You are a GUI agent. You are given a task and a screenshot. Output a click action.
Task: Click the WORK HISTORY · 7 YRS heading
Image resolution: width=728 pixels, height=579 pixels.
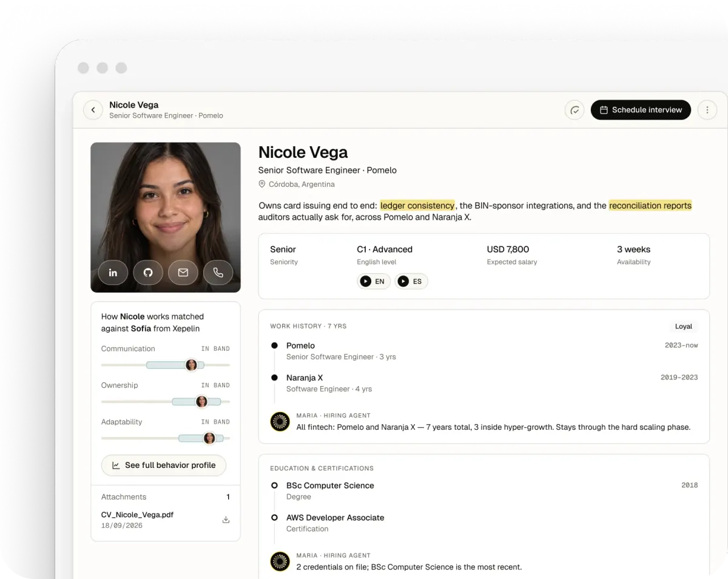(x=308, y=327)
